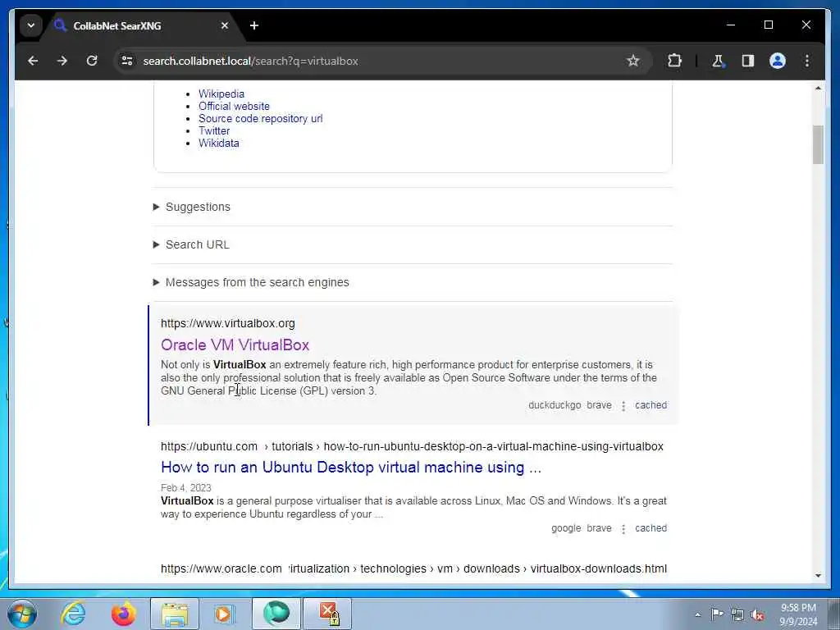
Task: Click duckduckgo engine label on first result
Action: pyautogui.click(x=555, y=405)
